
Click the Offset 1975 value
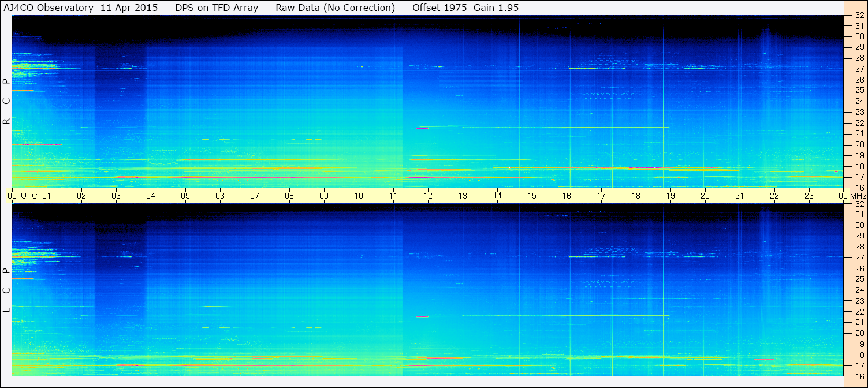pyautogui.click(x=440, y=8)
